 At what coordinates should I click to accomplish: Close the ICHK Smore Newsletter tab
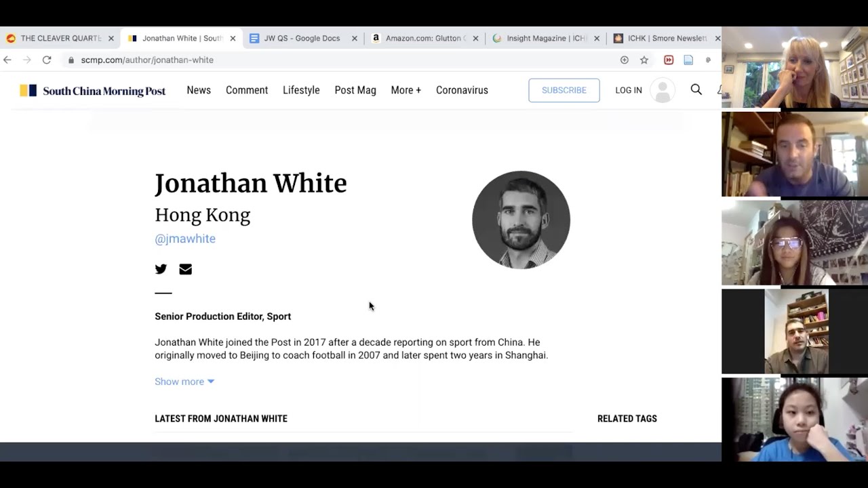click(717, 39)
